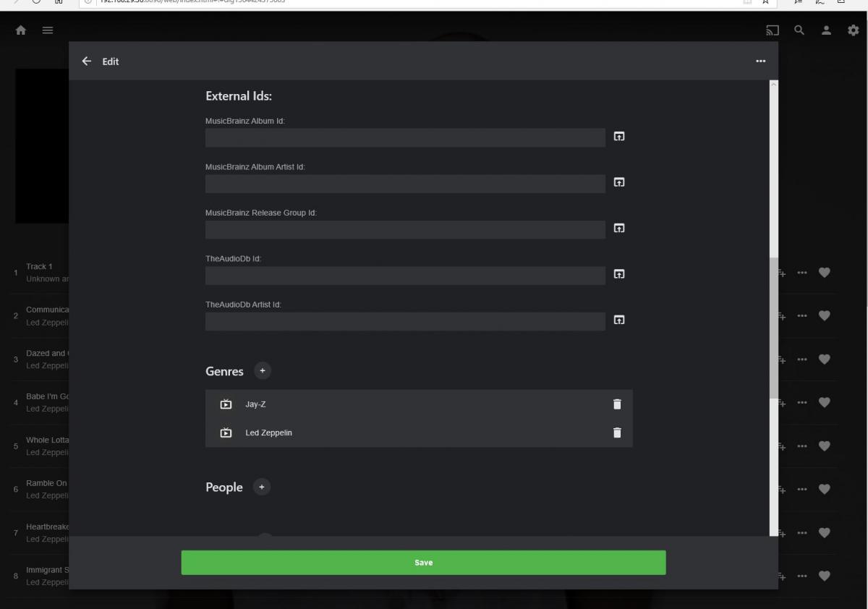
Task: Open more options for track 7
Action: point(802,533)
